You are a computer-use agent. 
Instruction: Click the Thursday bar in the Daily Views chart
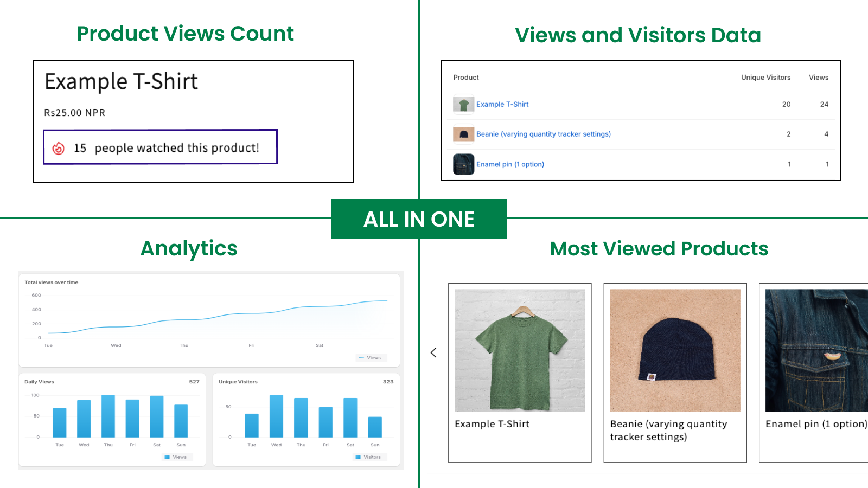(x=108, y=415)
